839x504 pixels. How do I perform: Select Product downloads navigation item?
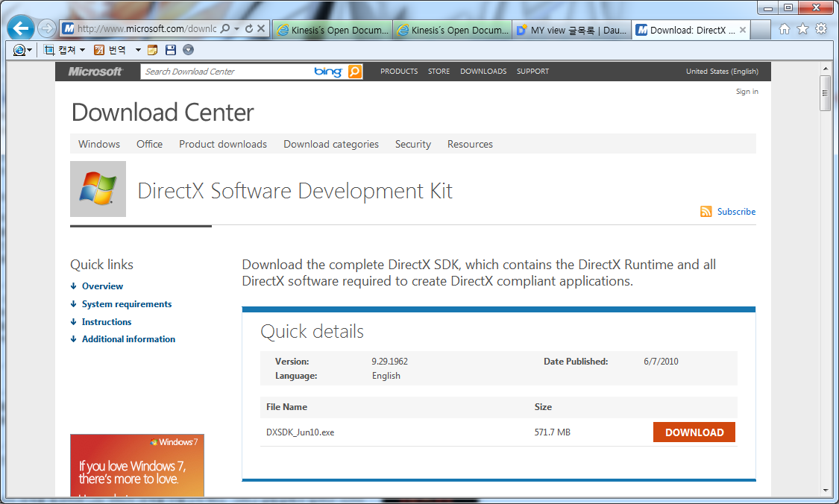tap(222, 144)
